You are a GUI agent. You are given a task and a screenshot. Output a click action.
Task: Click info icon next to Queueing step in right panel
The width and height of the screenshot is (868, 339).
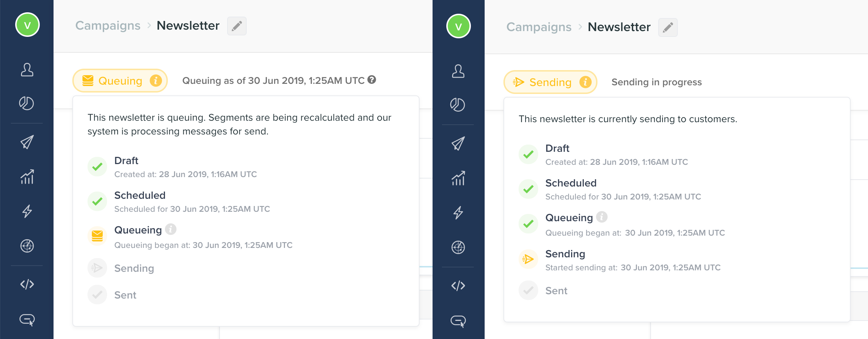(602, 217)
